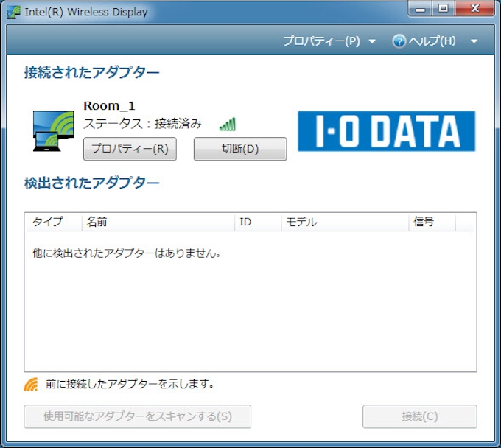
Task: Click the Intel Wireless Display title bar icon
Action: pyautogui.click(x=13, y=13)
